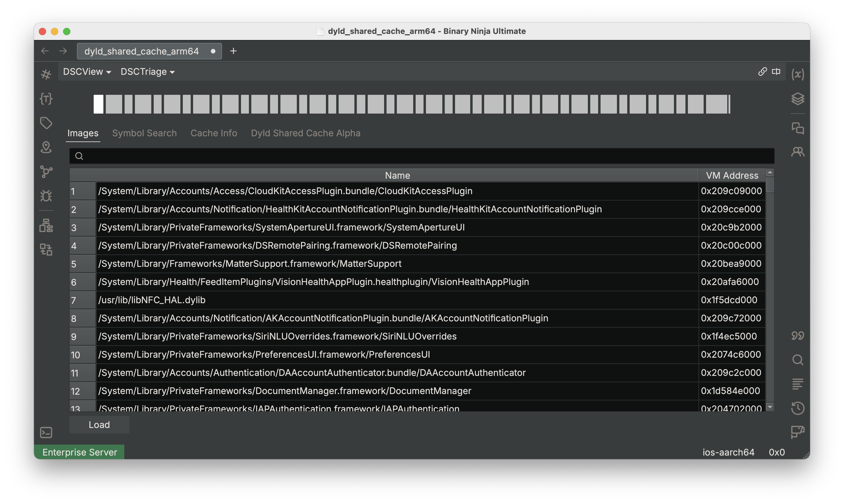
Task: Click the 0x0 address in status bar
Action: coord(777,453)
